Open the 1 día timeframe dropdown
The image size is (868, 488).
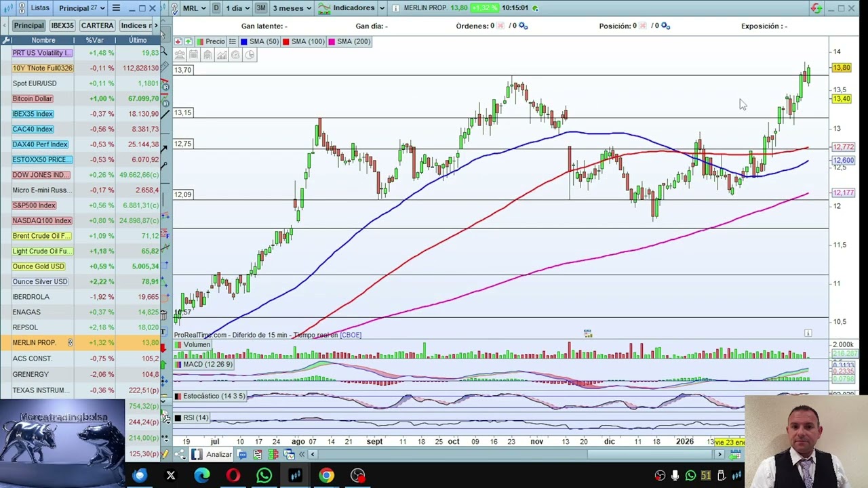(238, 8)
